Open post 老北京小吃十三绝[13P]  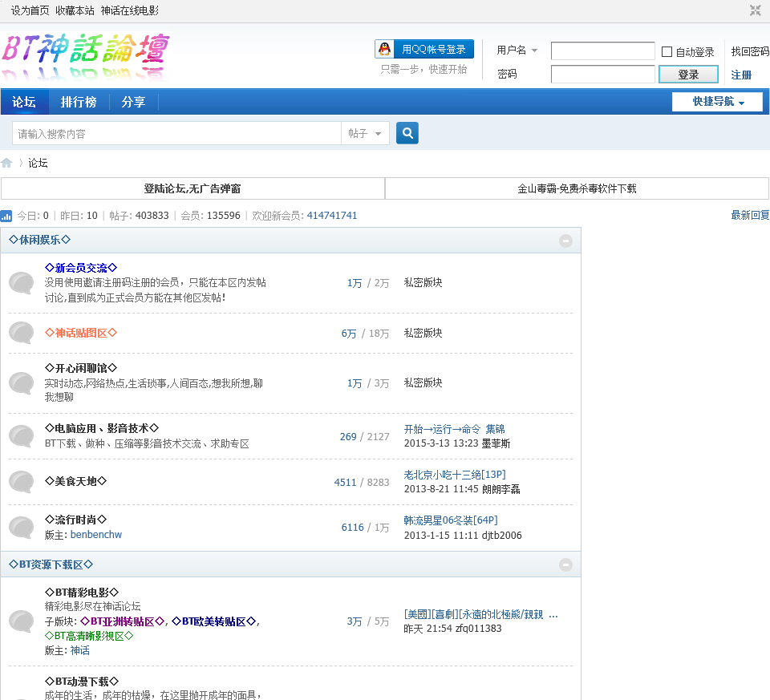[455, 475]
